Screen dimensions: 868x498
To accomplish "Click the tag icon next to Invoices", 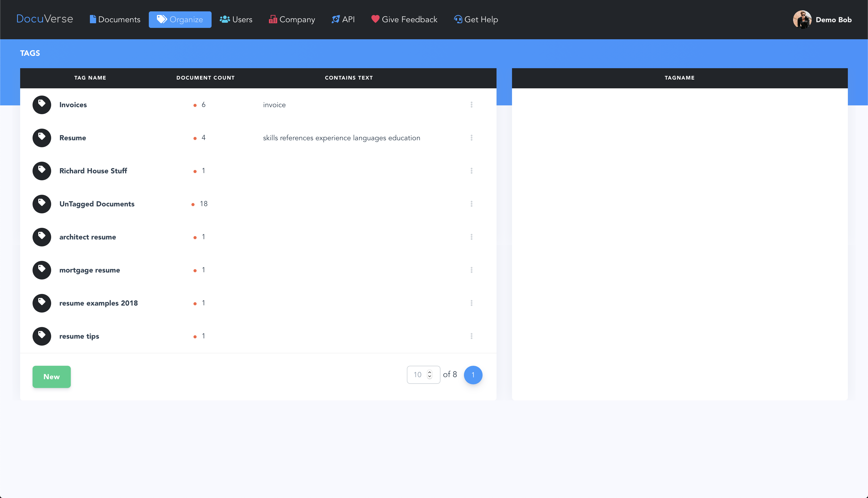I will click(42, 105).
